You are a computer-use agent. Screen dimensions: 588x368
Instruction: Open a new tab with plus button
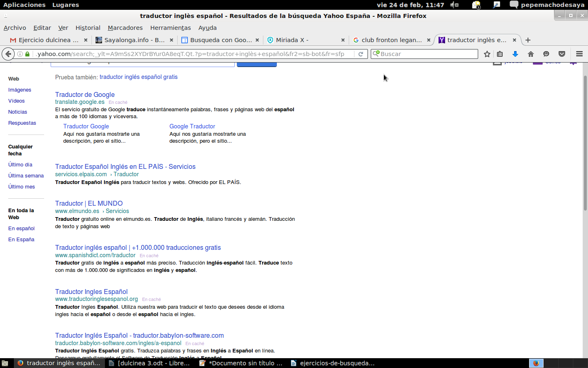click(528, 40)
